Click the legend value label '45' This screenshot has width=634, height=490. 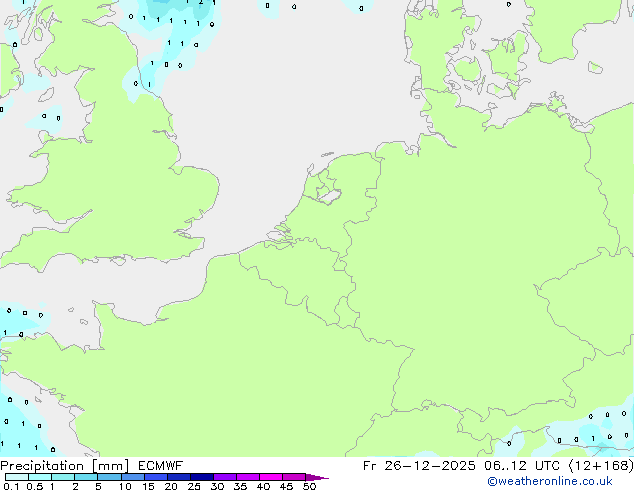pos(286,486)
